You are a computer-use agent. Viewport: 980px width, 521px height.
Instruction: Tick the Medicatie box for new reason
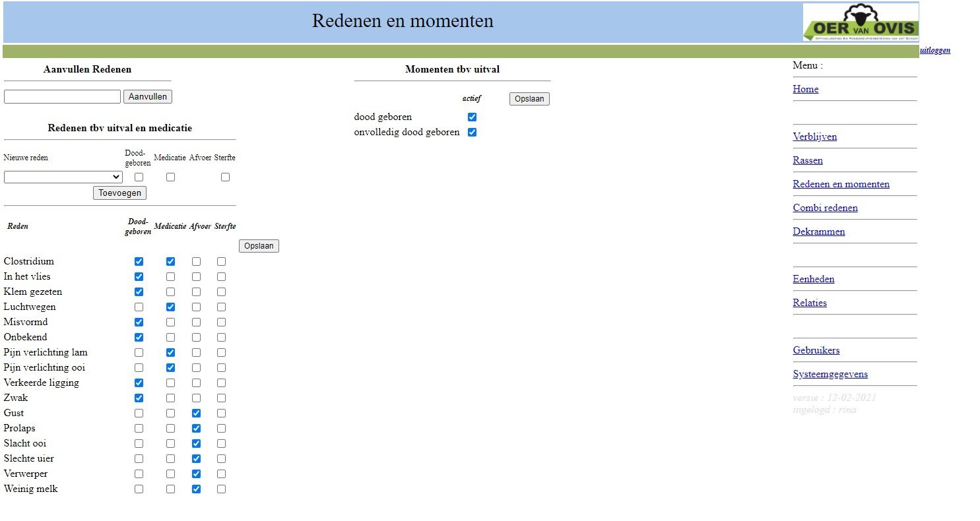[x=170, y=177]
